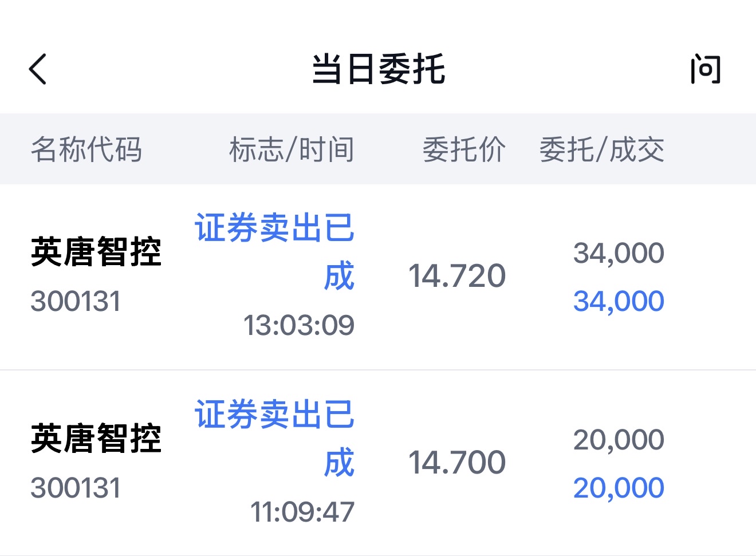Select the 委托价 column header
Image resolution: width=756 pixels, height=556 pixels.
[x=464, y=149]
